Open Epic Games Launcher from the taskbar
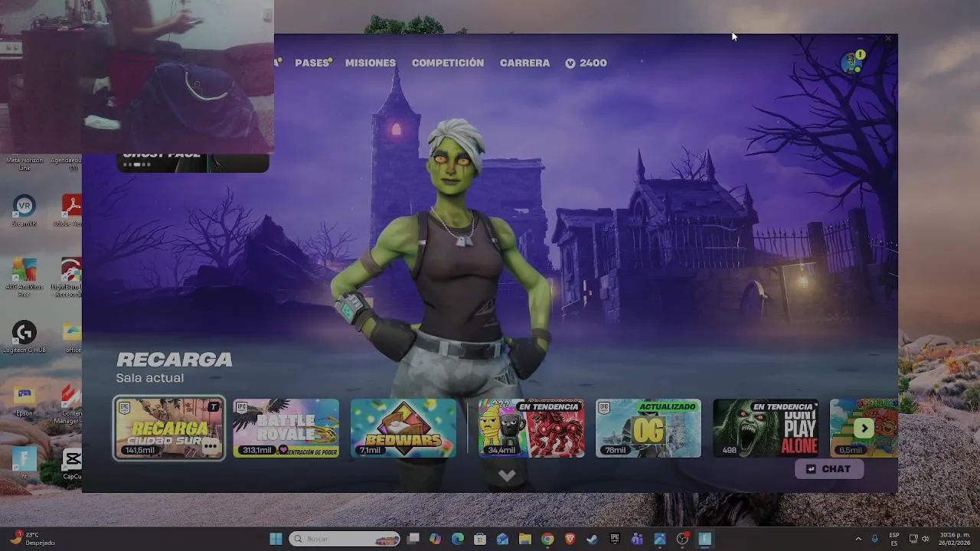This screenshot has height=551, width=980. pyautogui.click(x=615, y=539)
